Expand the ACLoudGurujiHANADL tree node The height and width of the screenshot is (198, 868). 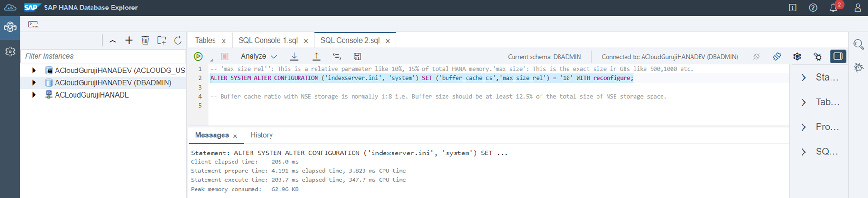pos(34,95)
